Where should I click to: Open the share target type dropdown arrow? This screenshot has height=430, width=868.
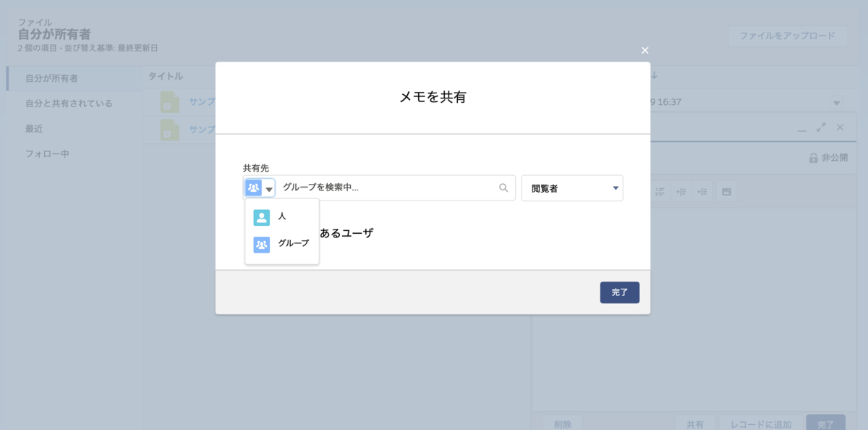268,187
